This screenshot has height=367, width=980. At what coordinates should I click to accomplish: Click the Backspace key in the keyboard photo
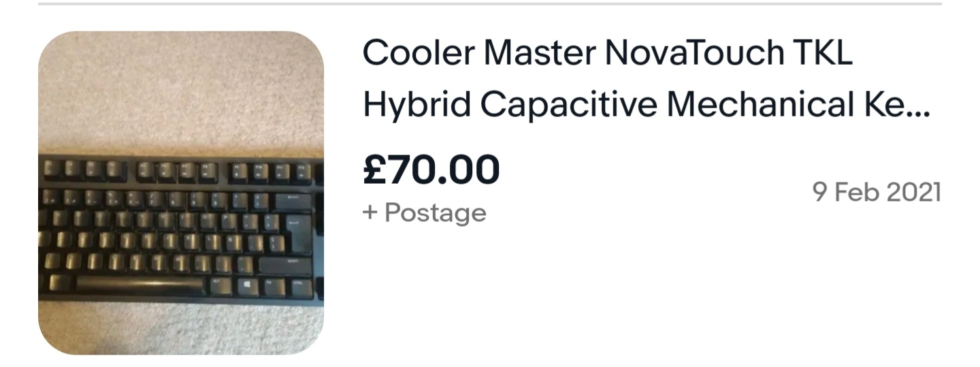tap(293, 200)
